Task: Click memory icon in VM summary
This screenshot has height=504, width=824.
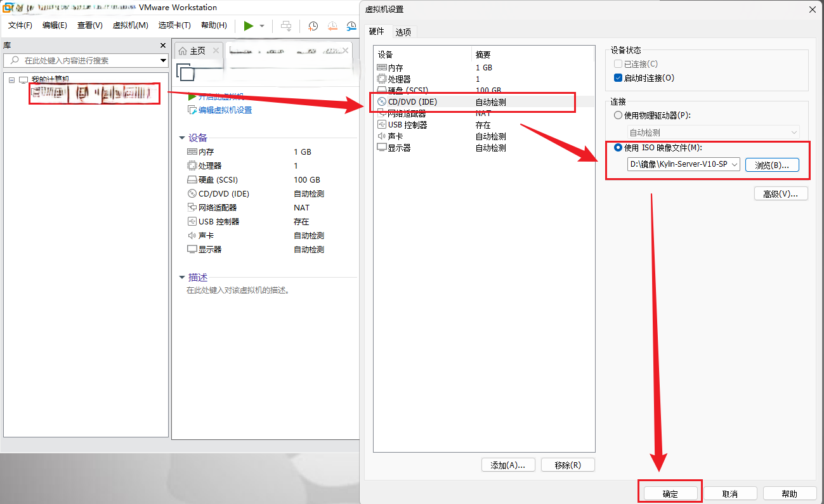Action: tap(192, 152)
